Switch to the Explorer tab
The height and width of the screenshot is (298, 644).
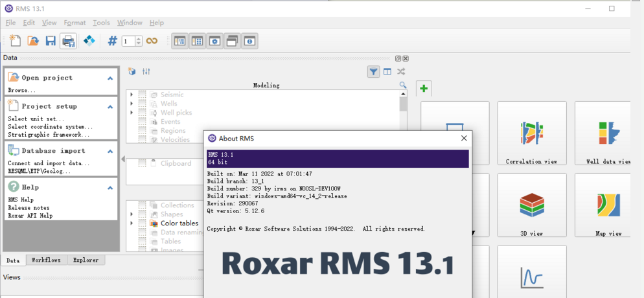[x=86, y=260]
